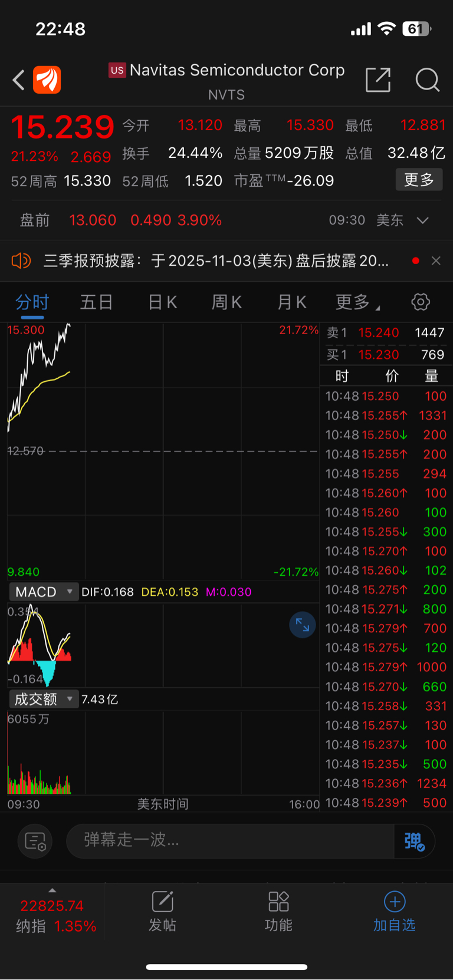Select the 分时 tab

coord(32,302)
